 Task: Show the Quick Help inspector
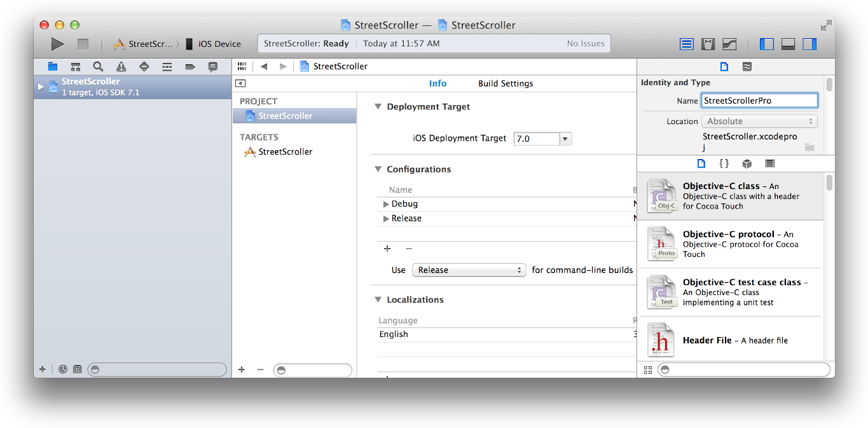(747, 66)
